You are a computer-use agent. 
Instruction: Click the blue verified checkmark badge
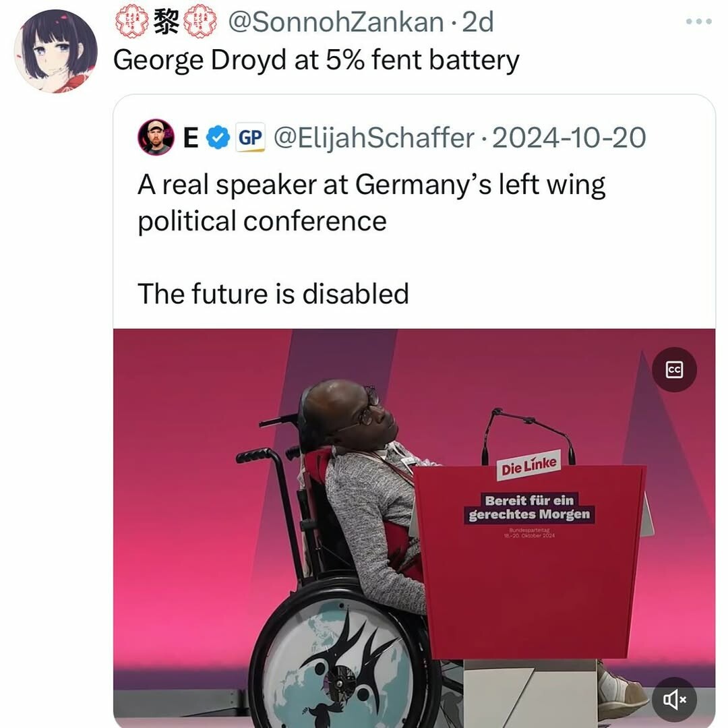pyautogui.click(x=218, y=138)
